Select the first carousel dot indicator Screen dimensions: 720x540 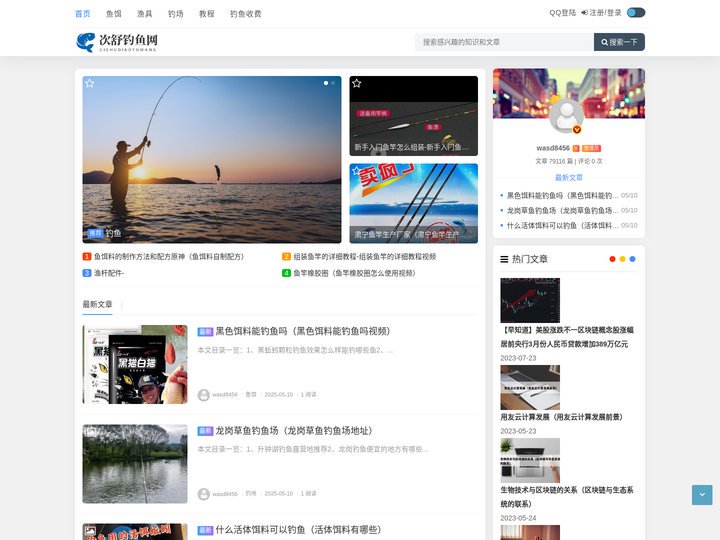326,83
